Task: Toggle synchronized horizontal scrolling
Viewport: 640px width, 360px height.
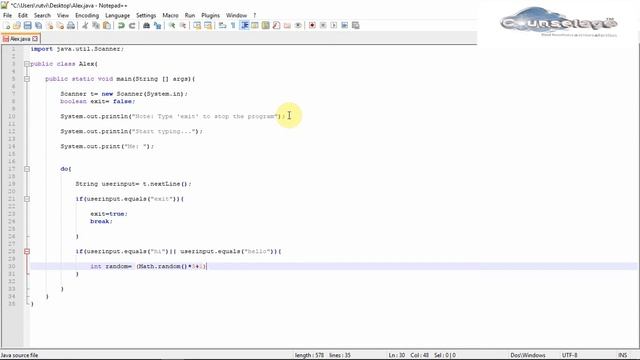Action: [x=208, y=25]
